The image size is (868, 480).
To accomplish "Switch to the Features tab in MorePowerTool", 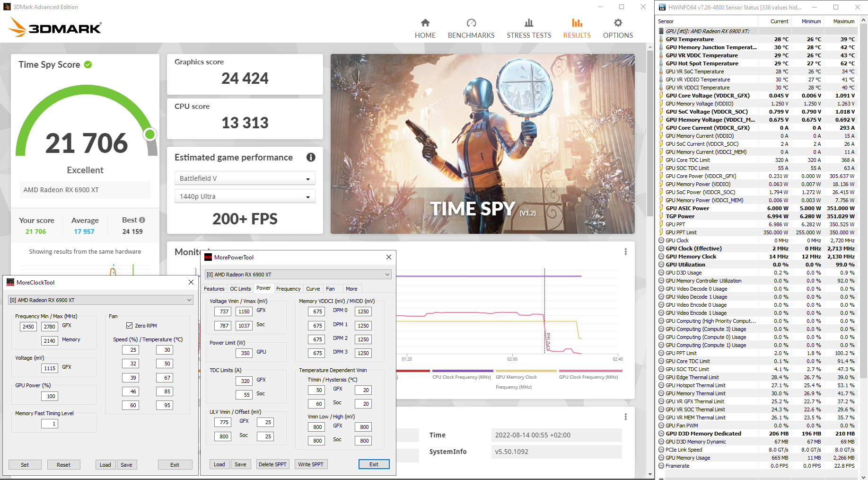I will [x=214, y=289].
